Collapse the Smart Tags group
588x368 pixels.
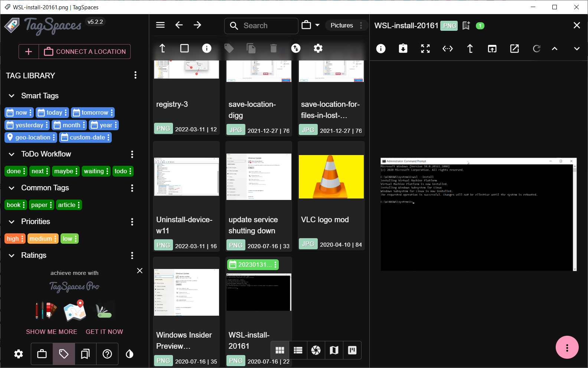coord(12,96)
